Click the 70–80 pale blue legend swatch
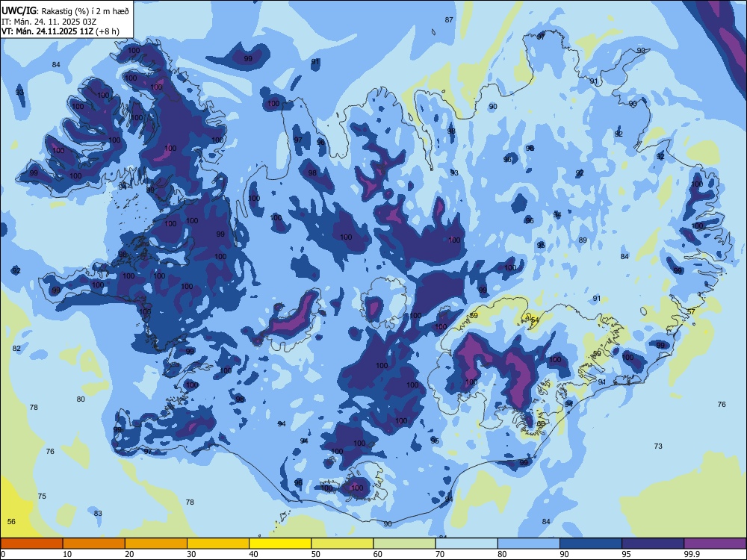Image resolution: width=747 pixels, height=560 pixels. (466, 544)
